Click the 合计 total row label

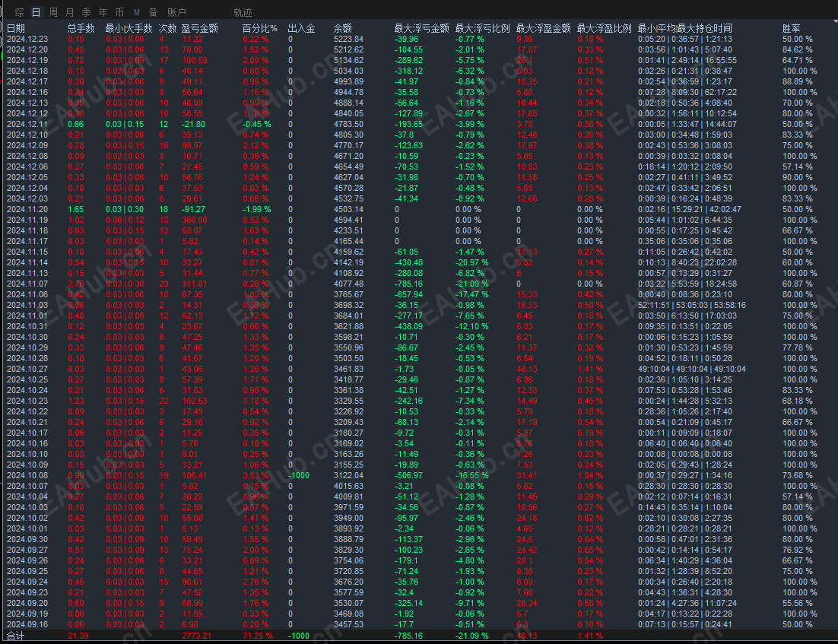click(x=15, y=636)
